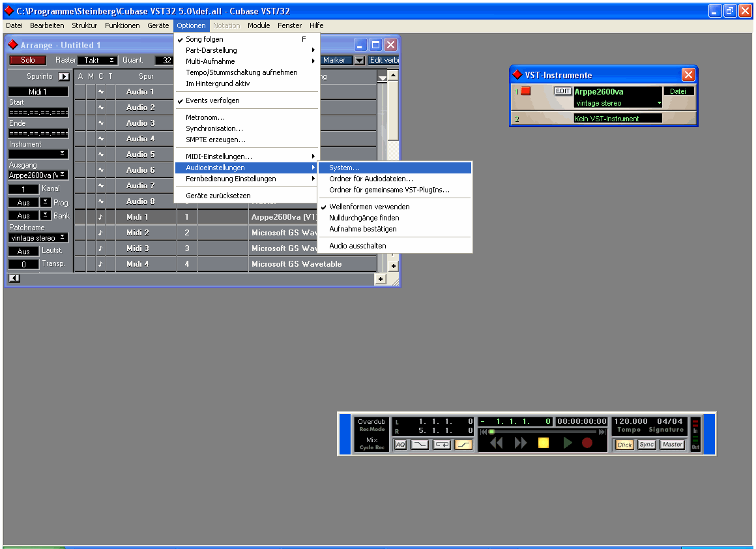This screenshot has height=549, width=756.
Task: Toggle Events verfolgen checked option
Action: click(246, 100)
